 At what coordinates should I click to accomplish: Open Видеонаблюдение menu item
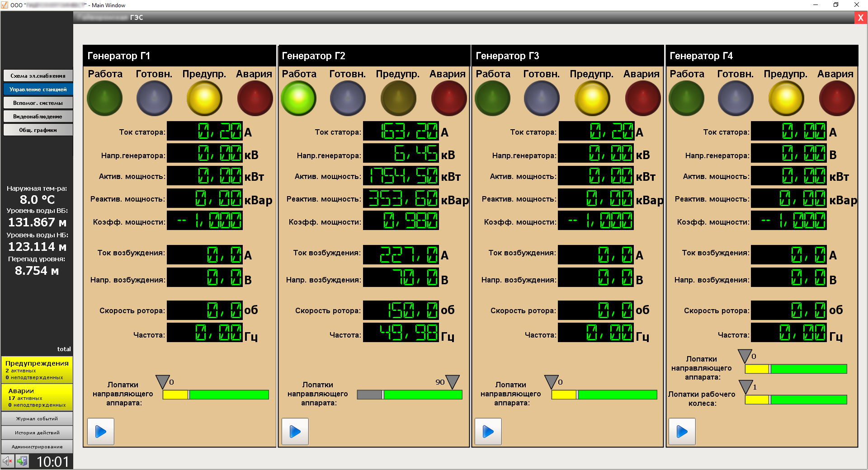pos(38,117)
